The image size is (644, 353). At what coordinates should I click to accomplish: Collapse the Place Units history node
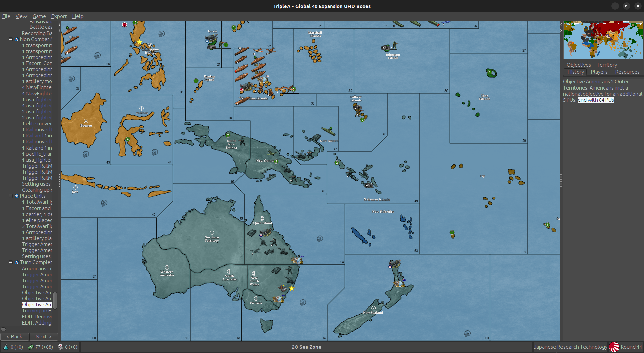11,196
